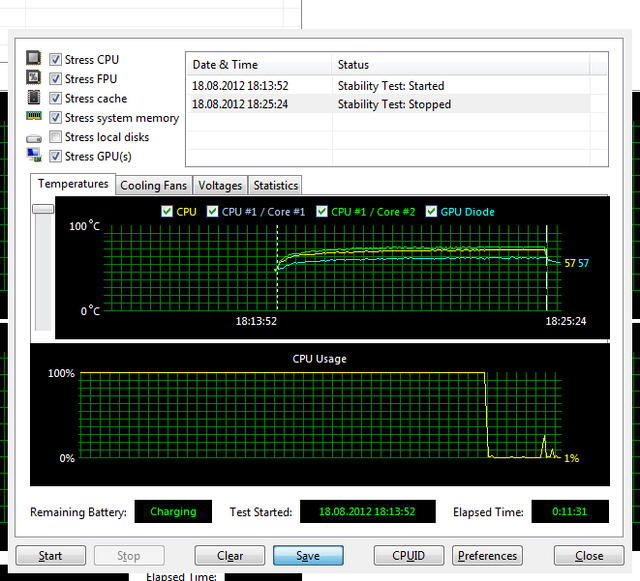
Task: Click the 1% CPU usage reading
Action: click(571, 459)
